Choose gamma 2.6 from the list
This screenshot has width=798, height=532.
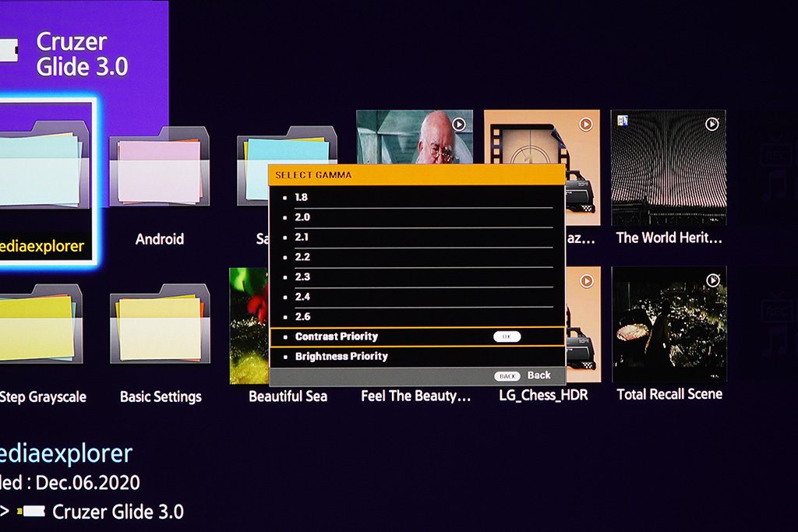pyautogui.click(x=417, y=316)
